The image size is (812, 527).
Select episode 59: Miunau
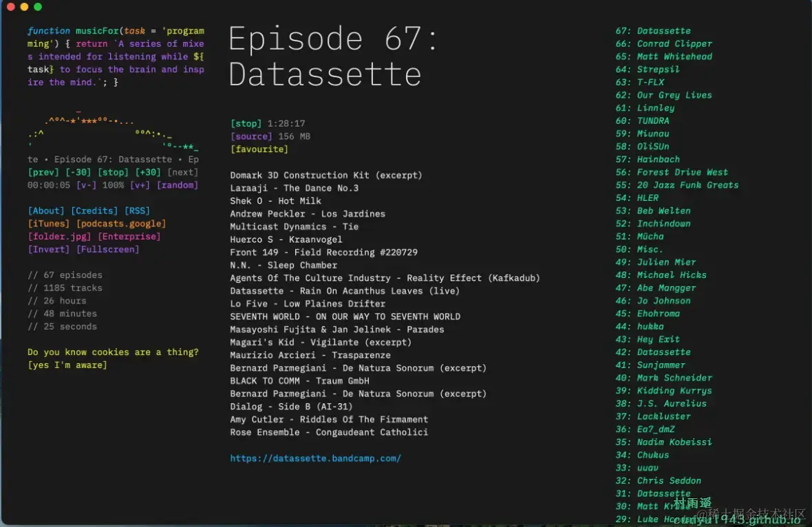tap(642, 133)
